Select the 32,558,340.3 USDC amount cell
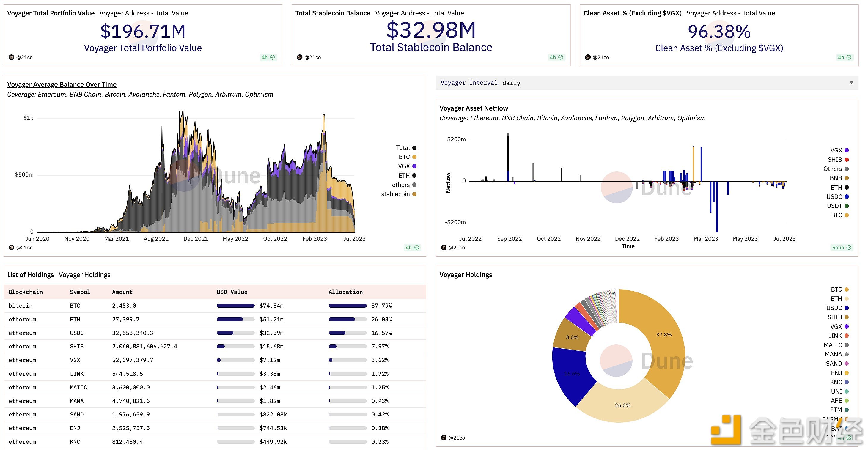The height and width of the screenshot is (450, 868). pos(132,333)
